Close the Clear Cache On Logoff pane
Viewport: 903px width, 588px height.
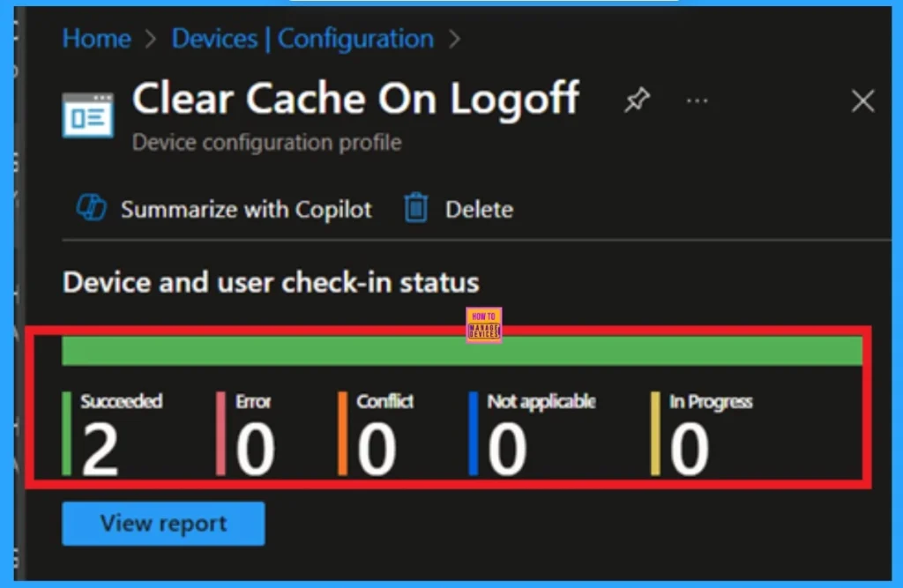point(862,101)
